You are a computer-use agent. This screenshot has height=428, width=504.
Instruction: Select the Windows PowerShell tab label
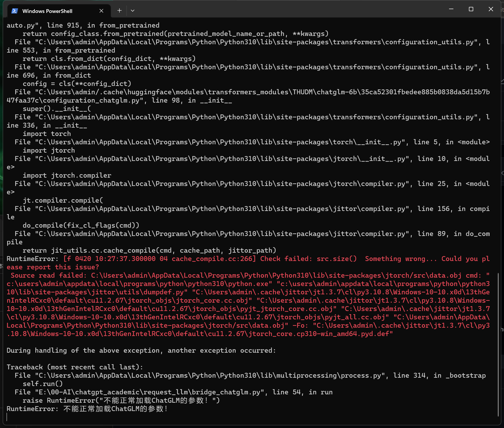pyautogui.click(x=47, y=11)
